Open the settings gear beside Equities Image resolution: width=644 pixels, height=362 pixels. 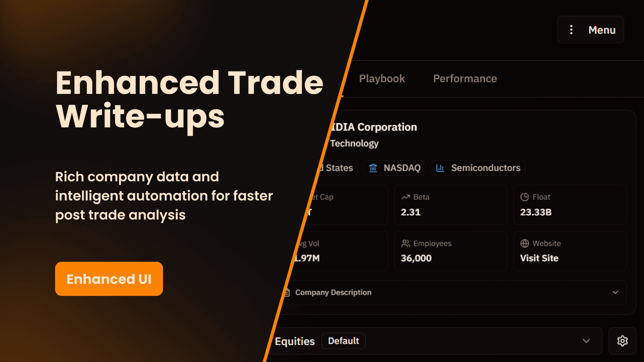[623, 341]
